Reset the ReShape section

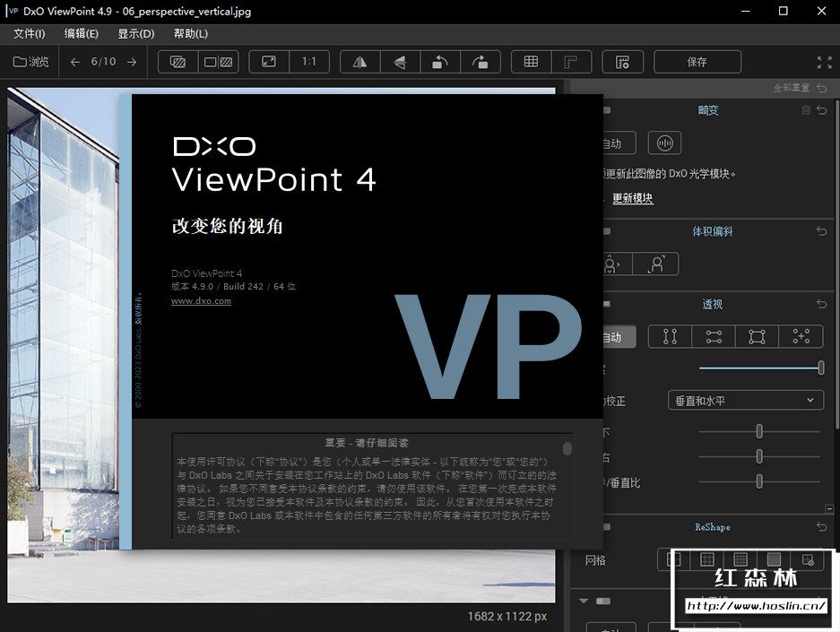[822, 527]
